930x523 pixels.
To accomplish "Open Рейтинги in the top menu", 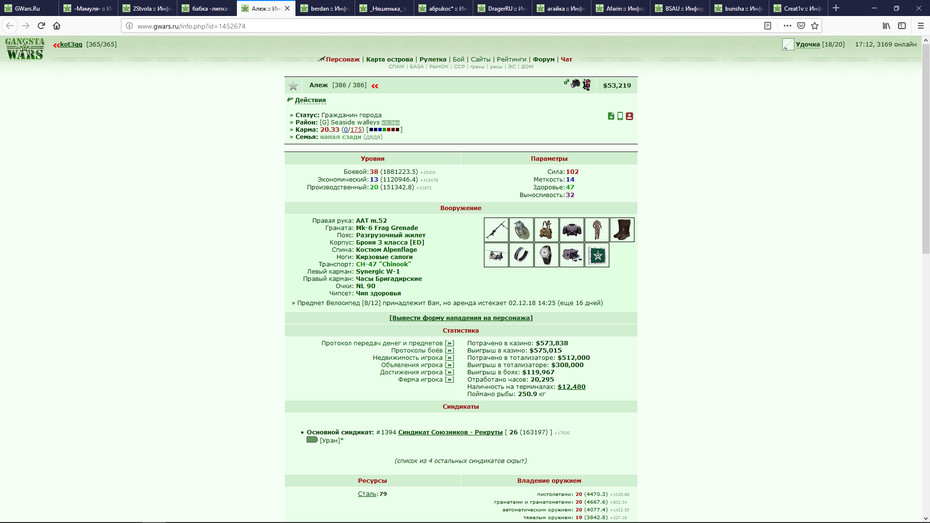I will 511,59.
